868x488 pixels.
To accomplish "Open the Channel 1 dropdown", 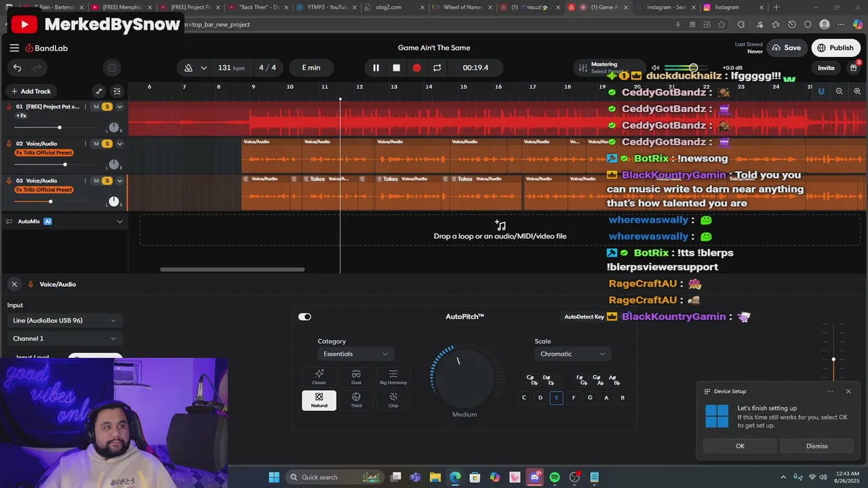I will pyautogui.click(x=64, y=338).
